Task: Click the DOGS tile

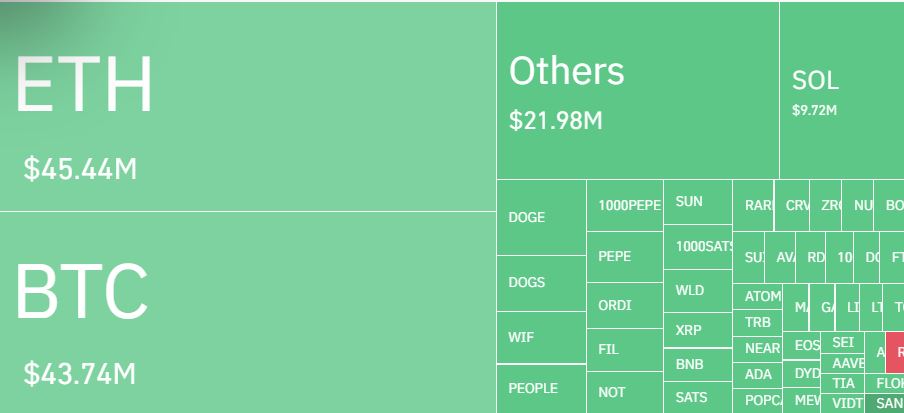Action: [x=541, y=283]
